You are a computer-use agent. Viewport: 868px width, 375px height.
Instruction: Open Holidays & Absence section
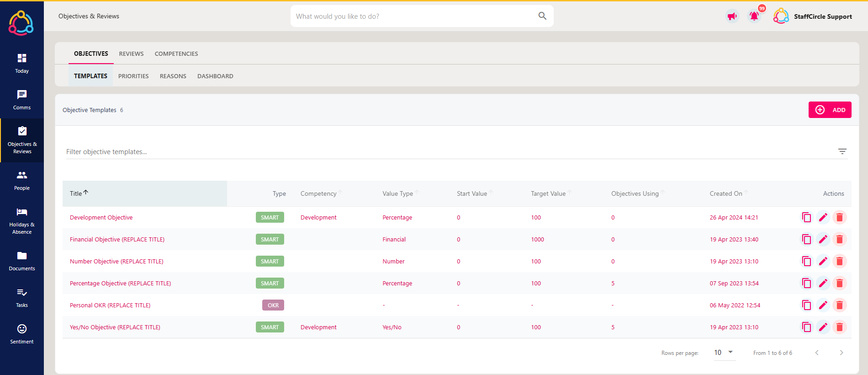(x=22, y=221)
